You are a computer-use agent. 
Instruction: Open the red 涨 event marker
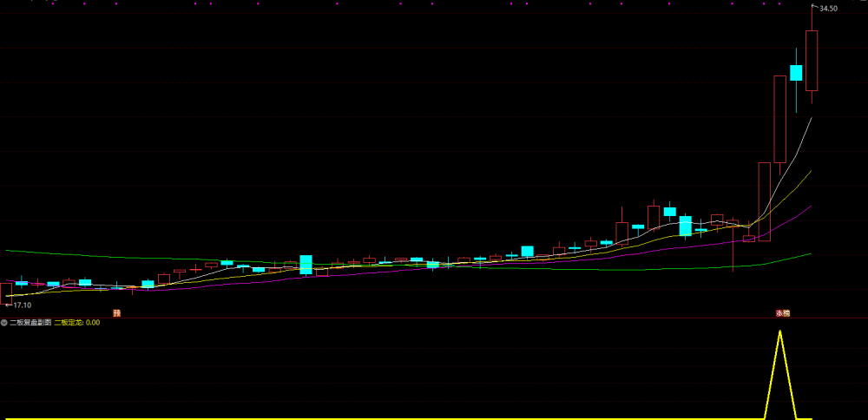click(779, 313)
